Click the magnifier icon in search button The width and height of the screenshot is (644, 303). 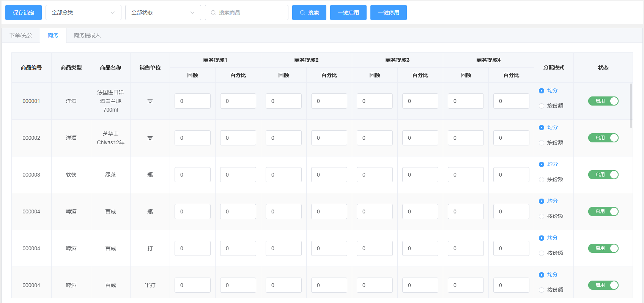tap(302, 13)
